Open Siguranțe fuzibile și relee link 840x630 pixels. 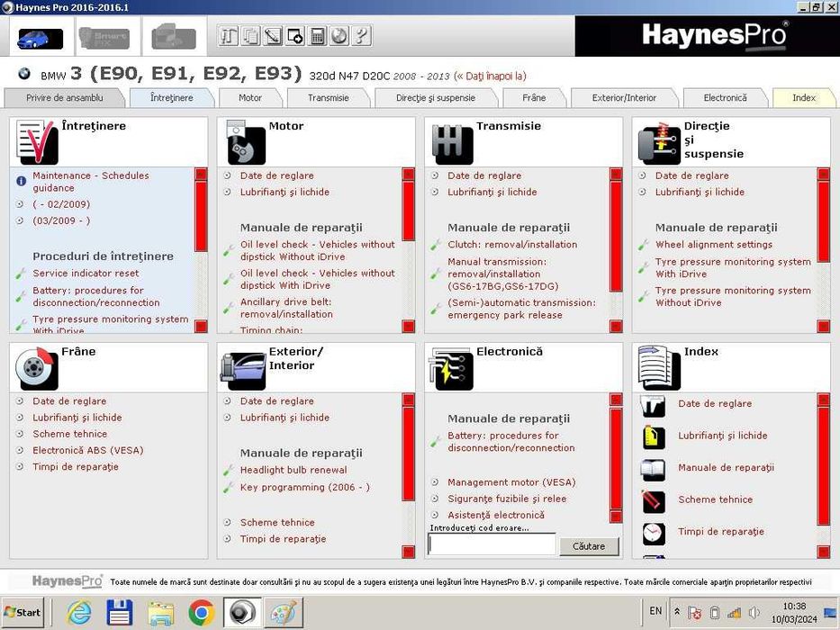point(507,499)
